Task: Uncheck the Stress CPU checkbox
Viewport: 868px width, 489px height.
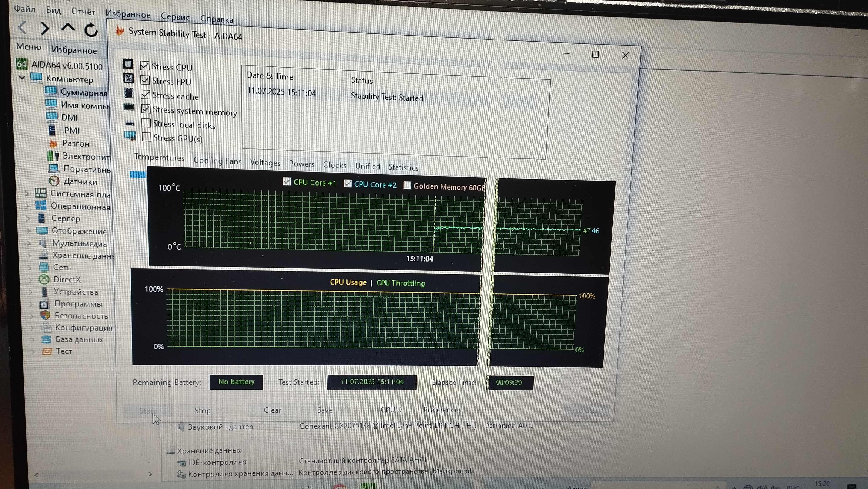Action: pos(144,65)
